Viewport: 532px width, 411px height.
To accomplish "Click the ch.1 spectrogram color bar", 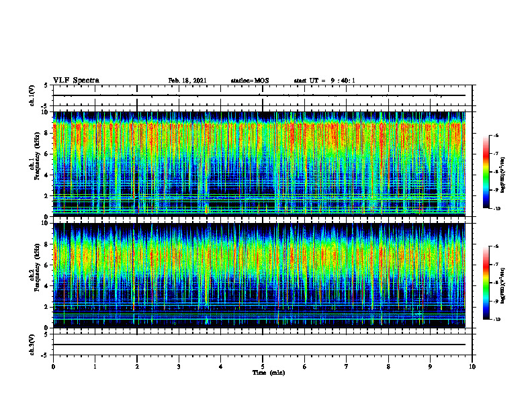I will coord(486,172).
